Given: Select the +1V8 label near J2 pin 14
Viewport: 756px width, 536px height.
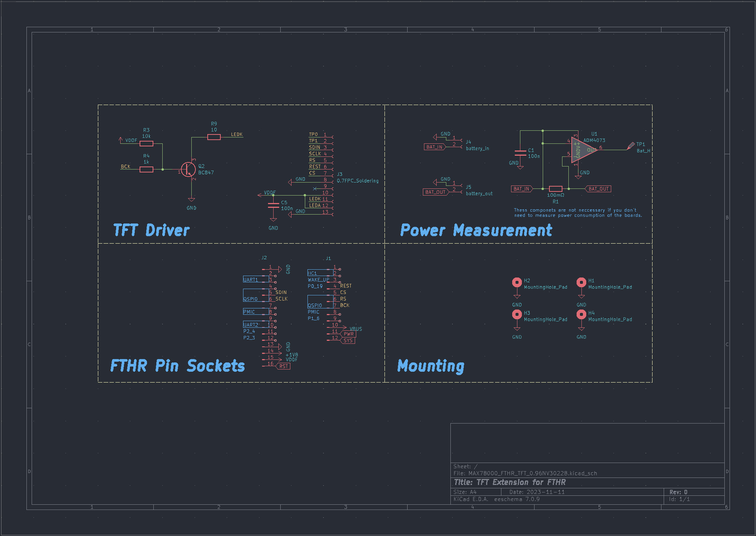Looking at the screenshot, I should pyautogui.click(x=292, y=355).
